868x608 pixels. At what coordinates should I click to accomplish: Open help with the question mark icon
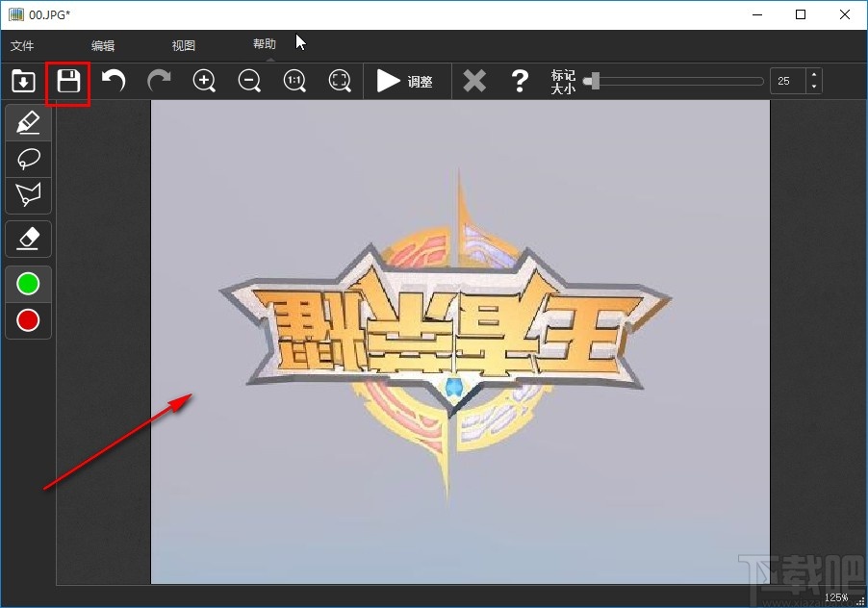tap(520, 82)
